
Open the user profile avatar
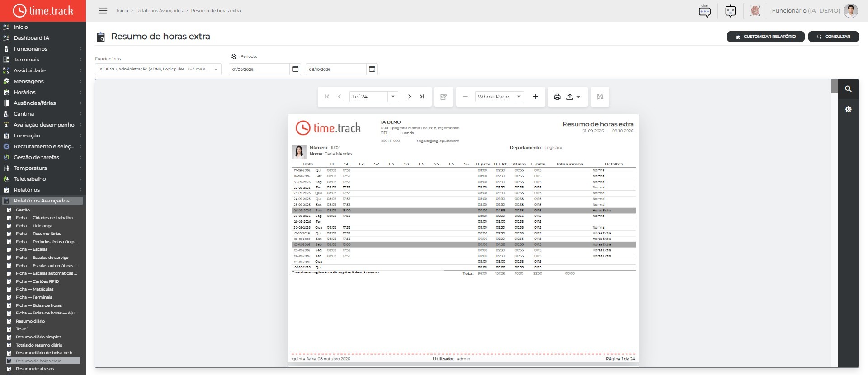851,10
